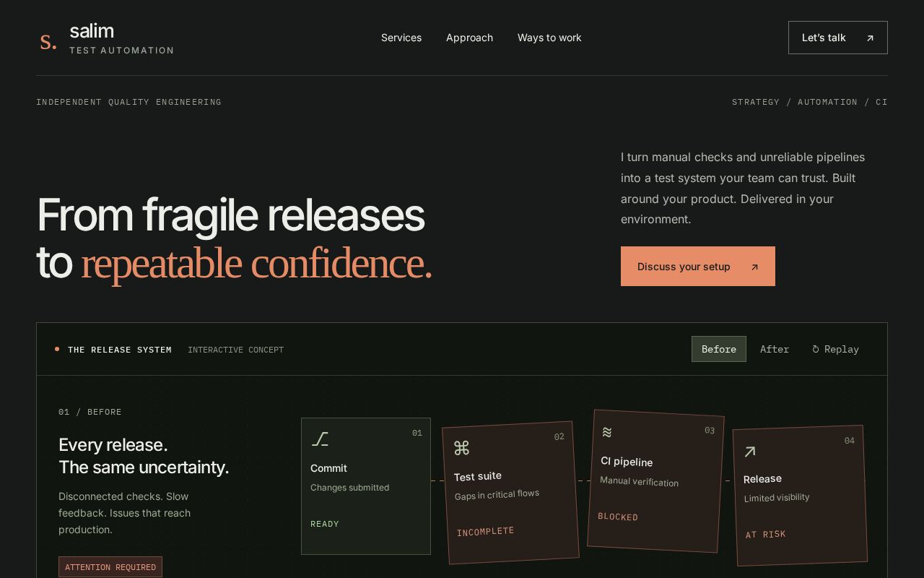
Task: Click the Commit card step icon
Action: (320, 439)
